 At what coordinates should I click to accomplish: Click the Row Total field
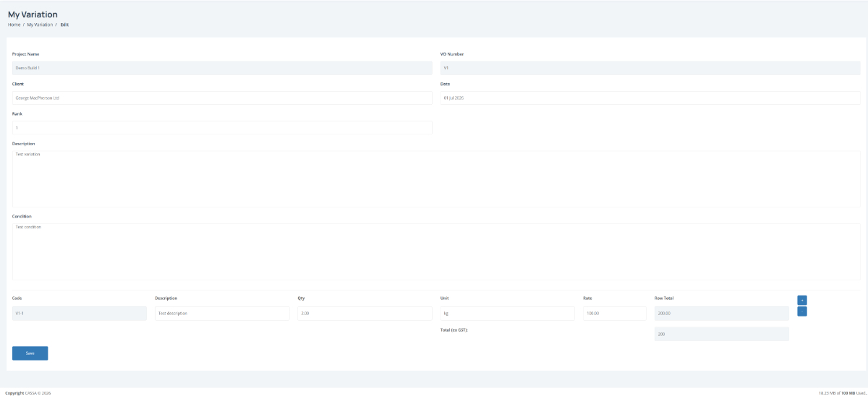[721, 314]
